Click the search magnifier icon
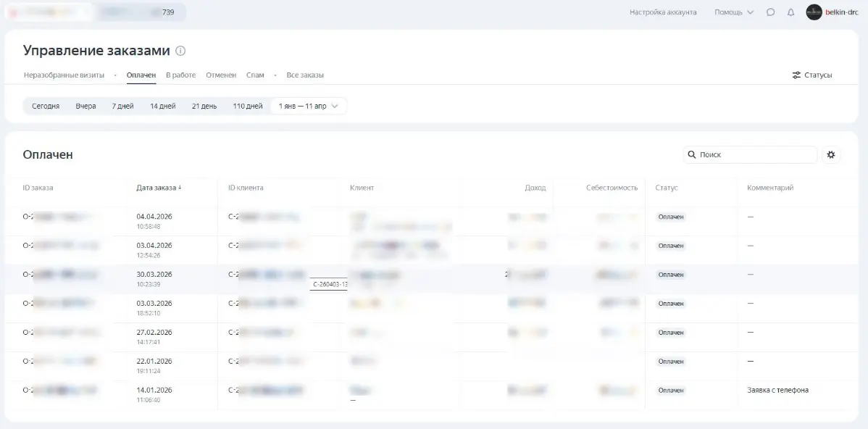This screenshot has width=868, height=429. click(692, 154)
